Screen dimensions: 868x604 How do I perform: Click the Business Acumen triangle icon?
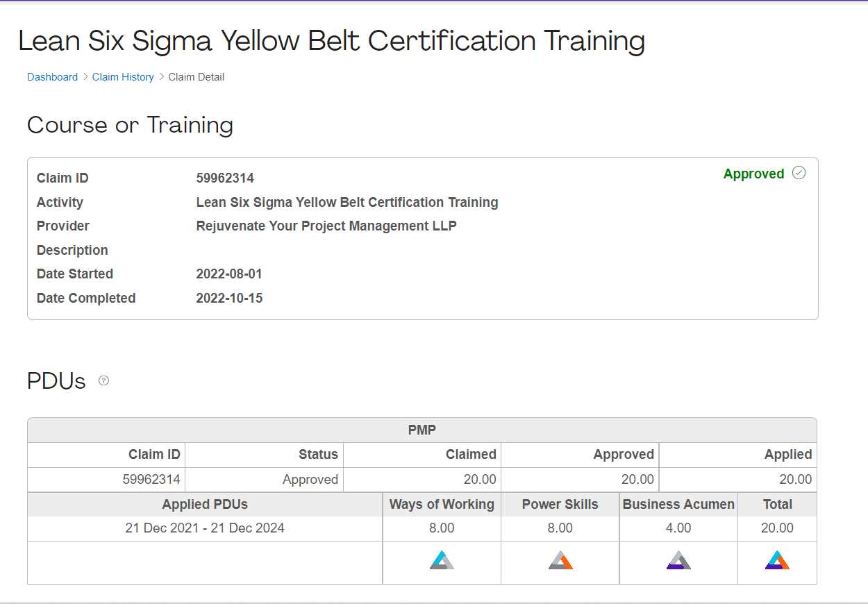pyautogui.click(x=678, y=560)
